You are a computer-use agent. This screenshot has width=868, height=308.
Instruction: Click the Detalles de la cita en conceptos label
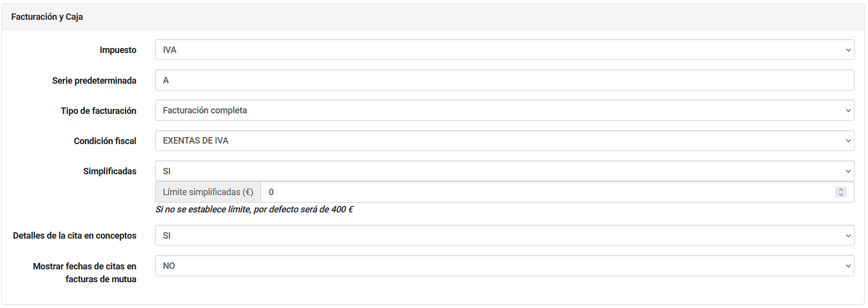point(74,236)
